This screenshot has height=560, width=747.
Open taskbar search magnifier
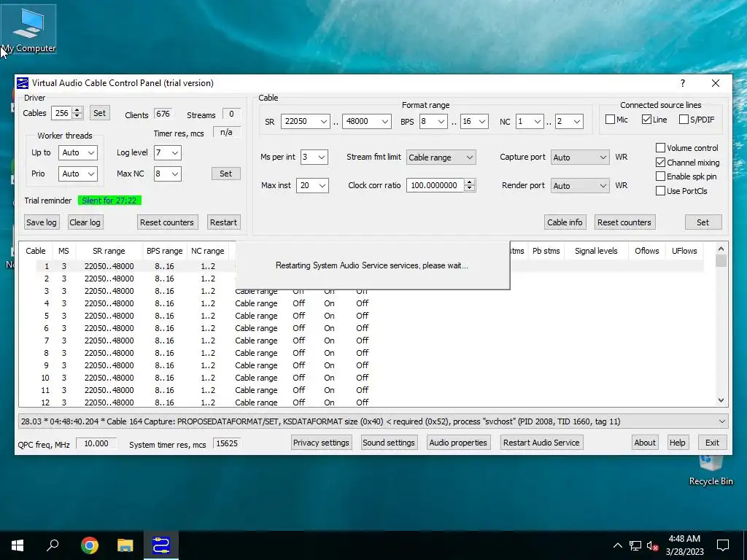pos(53,545)
